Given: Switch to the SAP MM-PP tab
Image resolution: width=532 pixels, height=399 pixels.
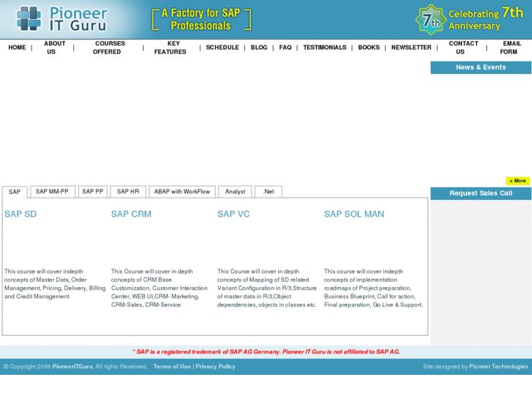Looking at the screenshot, I should point(52,192).
